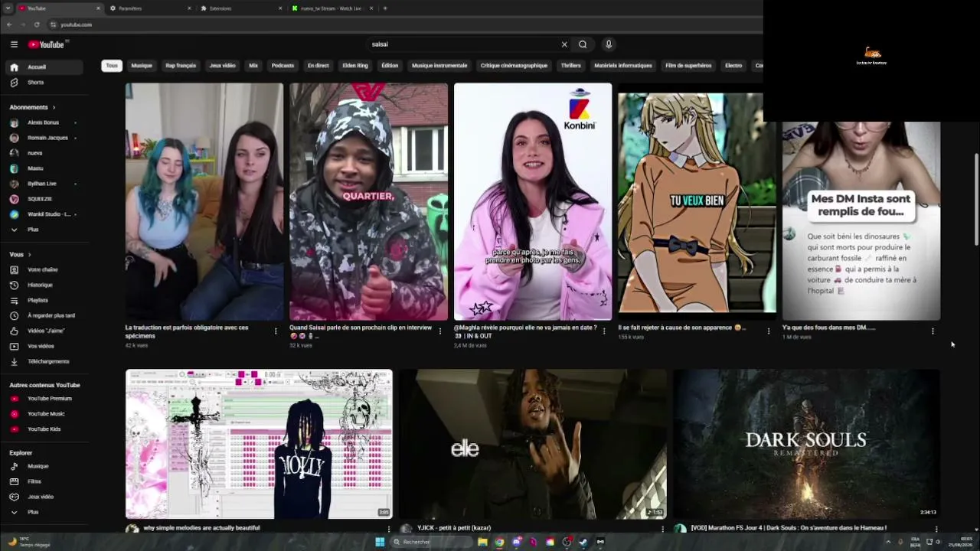The width and height of the screenshot is (980, 551).
Task: Open Vidéos "J'aime" list
Action: (x=45, y=331)
